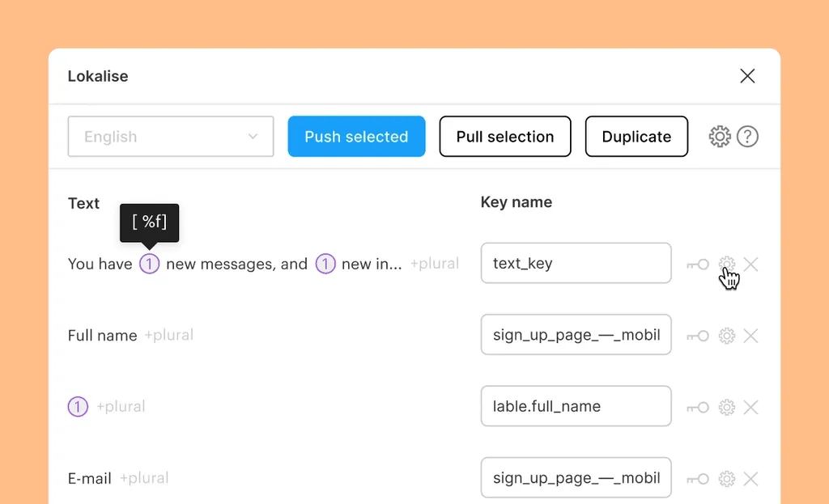Click key icon in Full name row
Image resolution: width=829 pixels, height=504 pixels.
point(698,336)
